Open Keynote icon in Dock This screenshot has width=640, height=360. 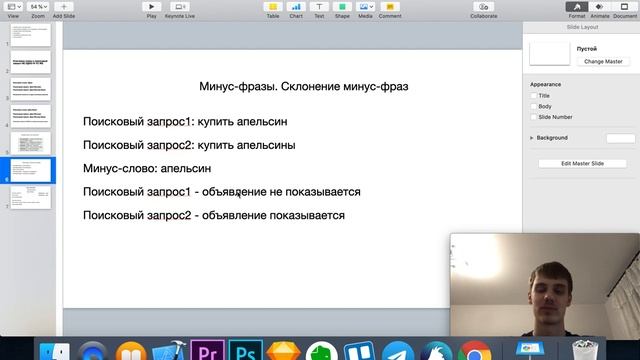click(x=529, y=350)
